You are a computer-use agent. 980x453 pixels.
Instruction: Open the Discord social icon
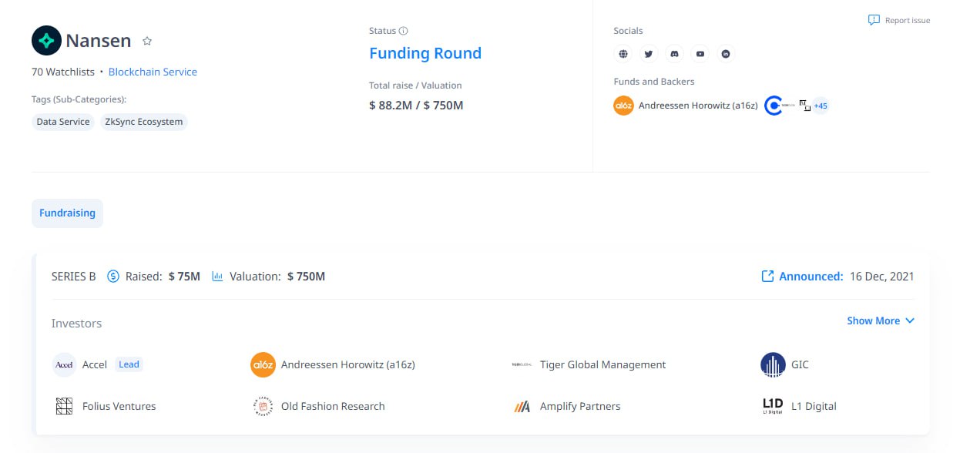click(674, 54)
